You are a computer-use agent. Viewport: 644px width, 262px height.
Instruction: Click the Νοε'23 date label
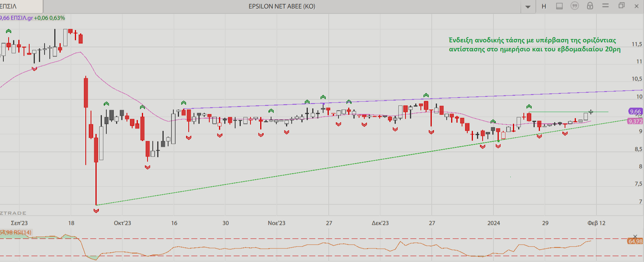point(277,223)
